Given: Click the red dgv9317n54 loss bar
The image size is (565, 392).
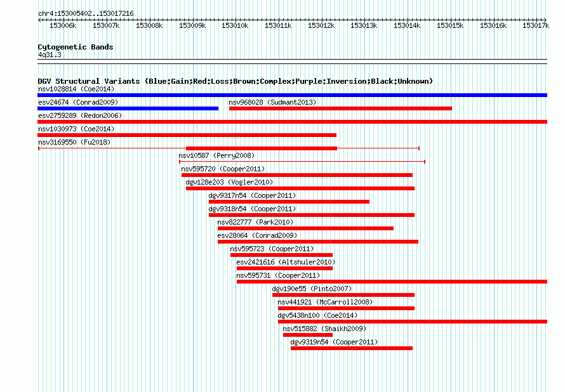Looking at the screenshot, I should pyautogui.click(x=289, y=202).
